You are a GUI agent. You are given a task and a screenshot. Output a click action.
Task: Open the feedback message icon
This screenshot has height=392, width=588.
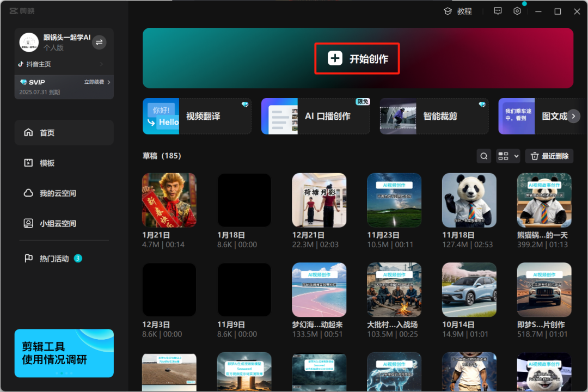pos(498,11)
